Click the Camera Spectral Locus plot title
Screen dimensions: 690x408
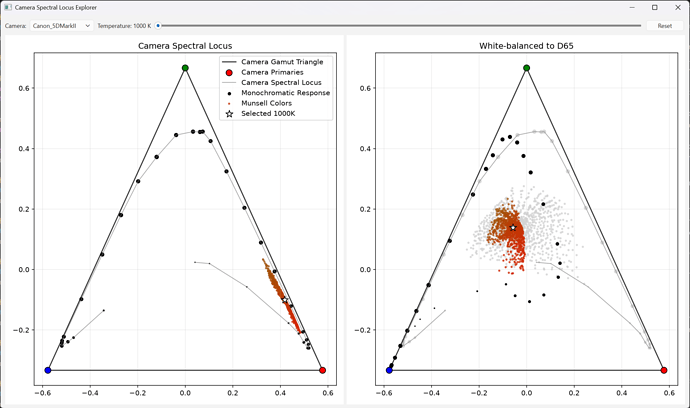[185, 46]
